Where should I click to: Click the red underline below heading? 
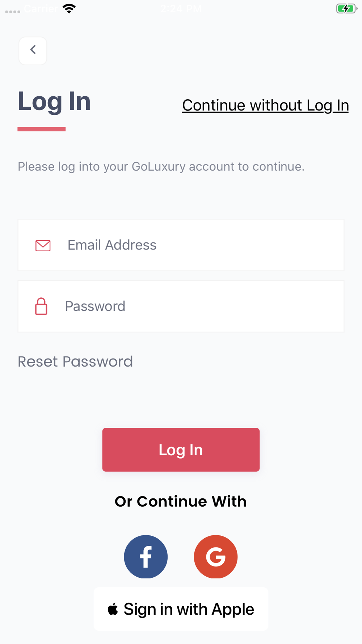pyautogui.click(x=42, y=129)
